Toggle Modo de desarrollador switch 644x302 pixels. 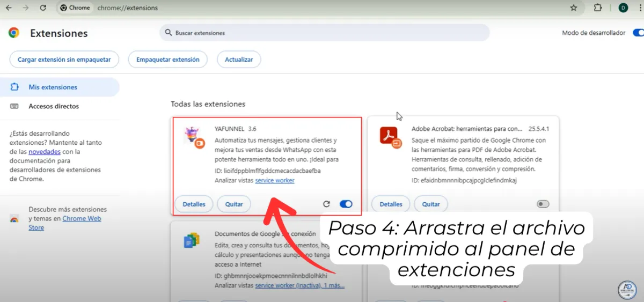tap(638, 33)
